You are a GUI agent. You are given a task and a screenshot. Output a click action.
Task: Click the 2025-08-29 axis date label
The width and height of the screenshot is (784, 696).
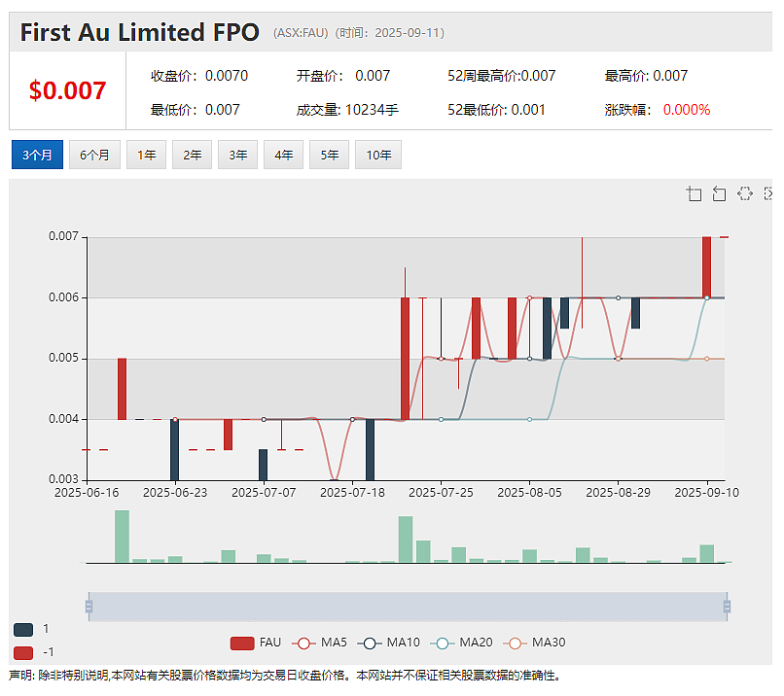pyautogui.click(x=618, y=493)
